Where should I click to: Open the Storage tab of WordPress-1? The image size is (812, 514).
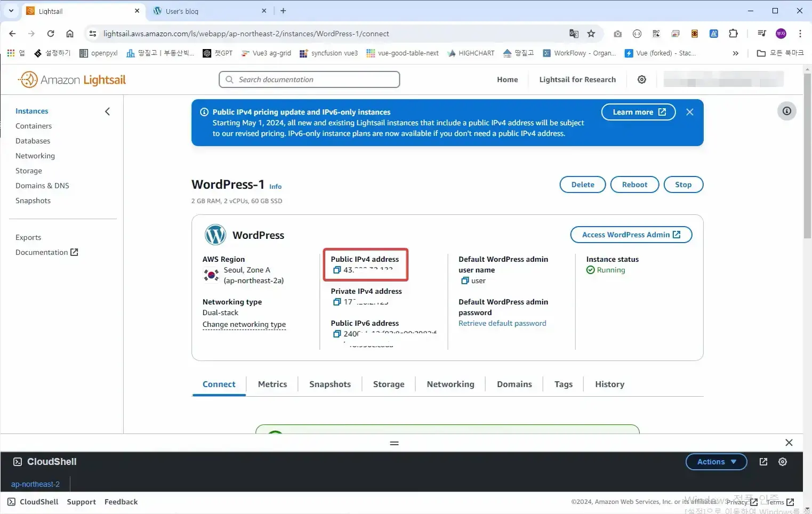coord(389,384)
